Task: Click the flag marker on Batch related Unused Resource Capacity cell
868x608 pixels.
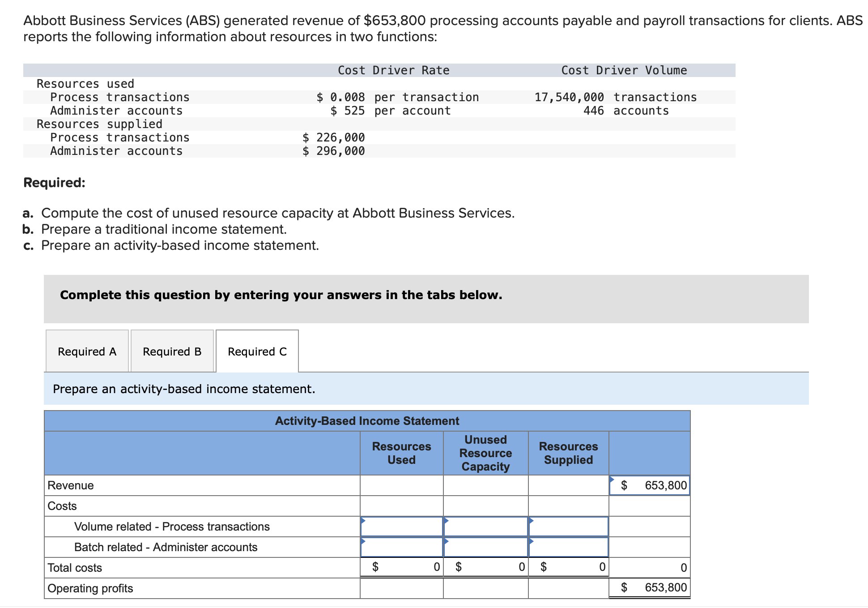Action: tap(446, 542)
